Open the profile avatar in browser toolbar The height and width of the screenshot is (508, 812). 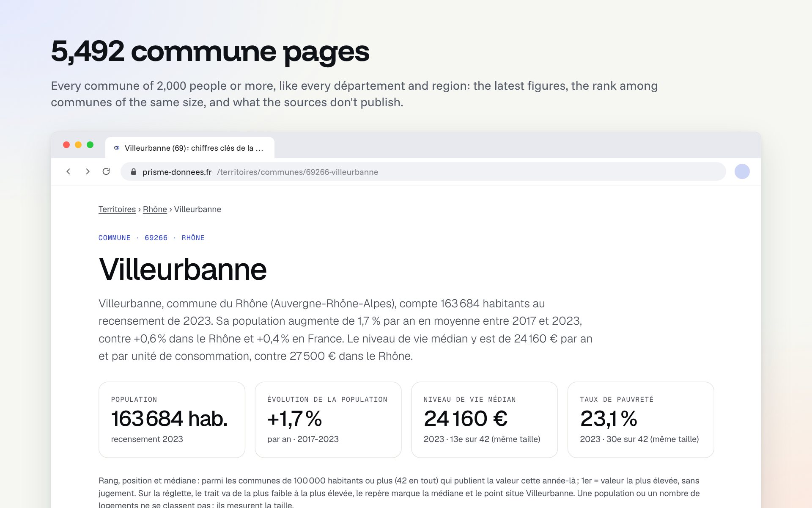point(742,171)
